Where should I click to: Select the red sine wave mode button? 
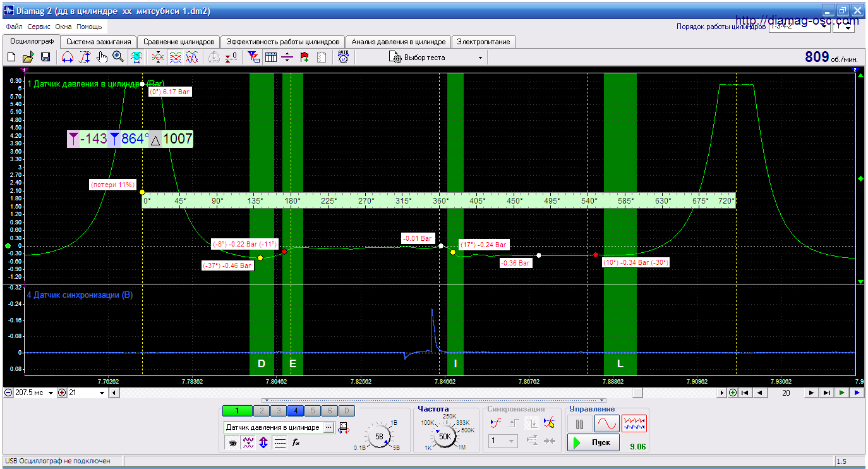coord(606,423)
